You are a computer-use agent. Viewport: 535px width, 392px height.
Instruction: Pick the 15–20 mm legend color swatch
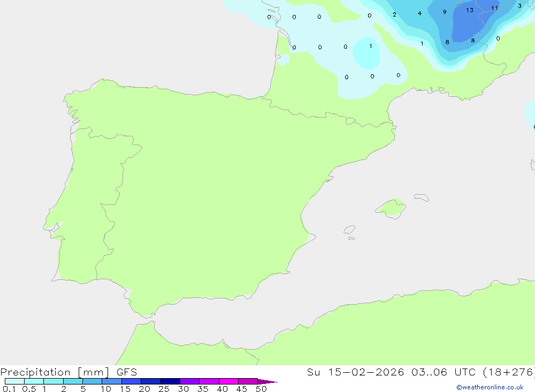(131, 381)
